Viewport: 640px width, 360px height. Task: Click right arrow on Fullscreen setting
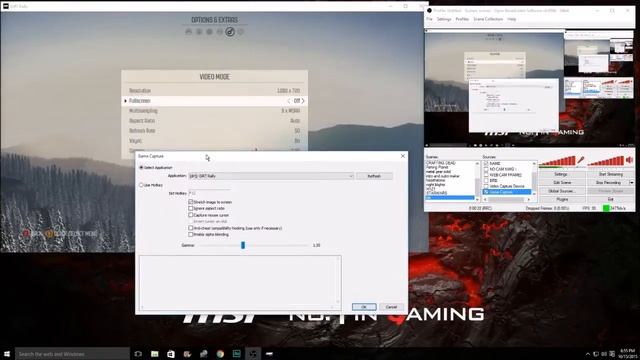(x=303, y=101)
